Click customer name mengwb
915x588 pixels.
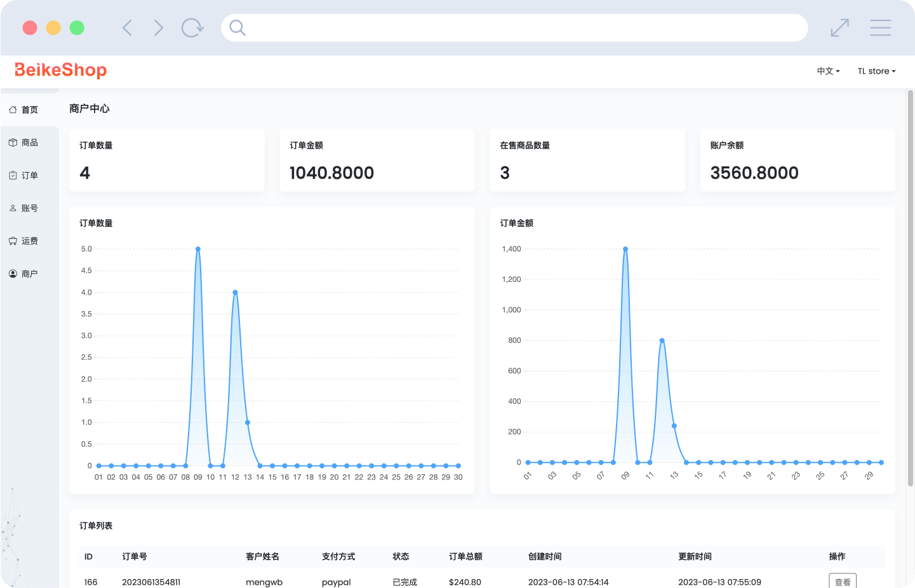click(264, 582)
